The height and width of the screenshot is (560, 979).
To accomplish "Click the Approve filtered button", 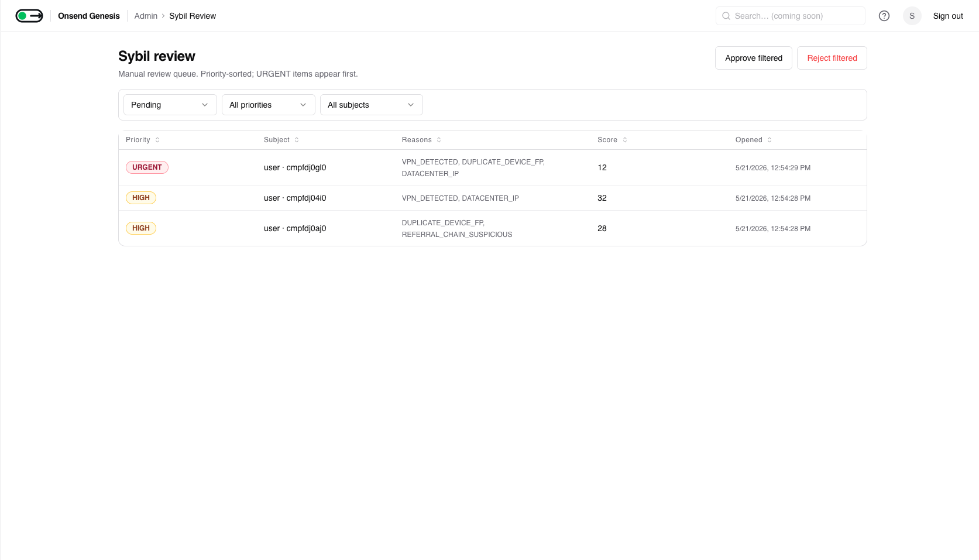I will coord(754,58).
